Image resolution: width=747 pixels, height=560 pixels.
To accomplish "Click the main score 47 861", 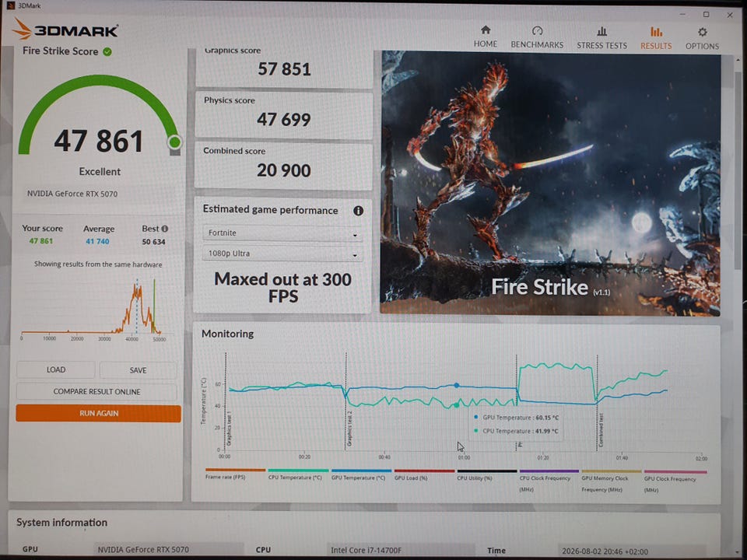I will (99, 142).
